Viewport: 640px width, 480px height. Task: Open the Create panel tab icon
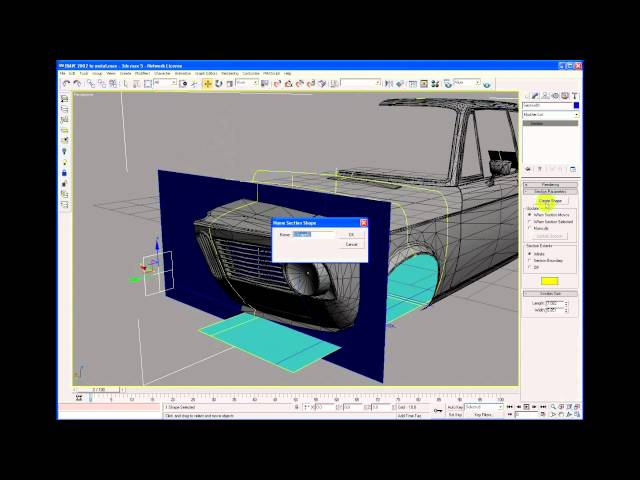coord(527,96)
